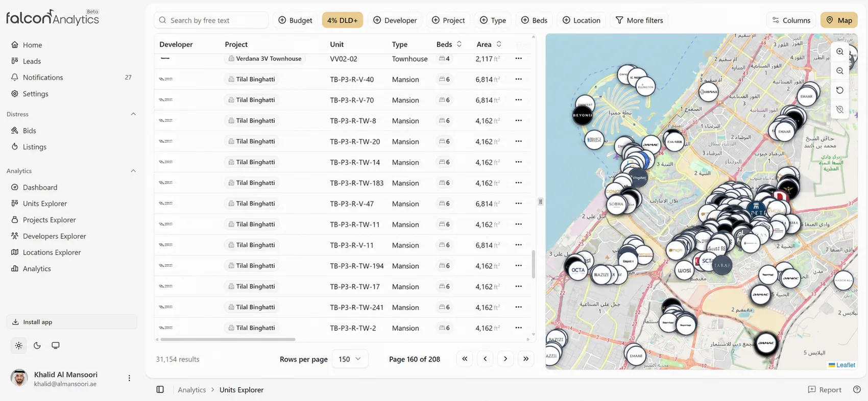Image resolution: width=868 pixels, height=401 pixels.
Task: Open the Verdana 3V Townhouse project chip
Action: coord(264,59)
